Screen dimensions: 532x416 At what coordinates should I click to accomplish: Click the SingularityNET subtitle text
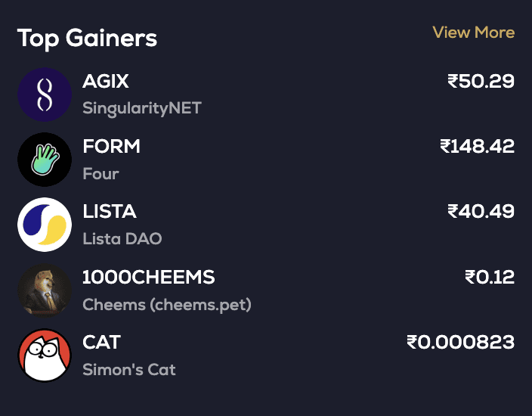142,108
